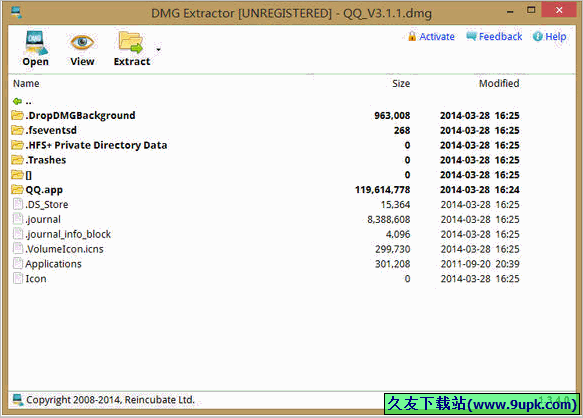Select the .DropDMGBackground folder icon

(x=17, y=115)
